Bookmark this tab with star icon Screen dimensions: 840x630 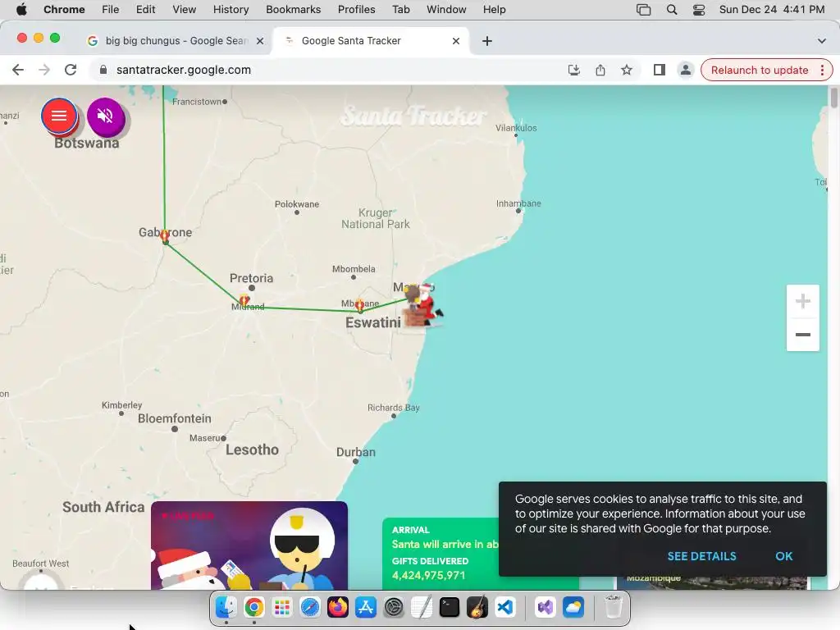point(626,71)
